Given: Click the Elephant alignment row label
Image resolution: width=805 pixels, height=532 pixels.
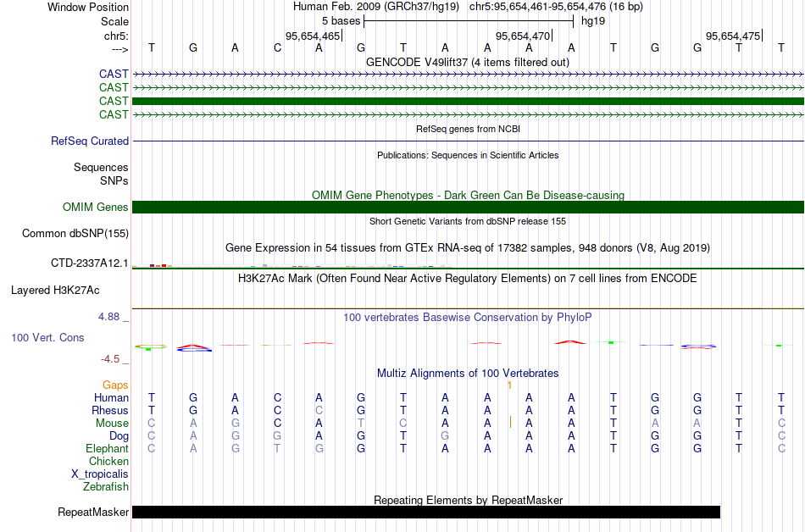Looking at the screenshot, I should [x=107, y=448].
